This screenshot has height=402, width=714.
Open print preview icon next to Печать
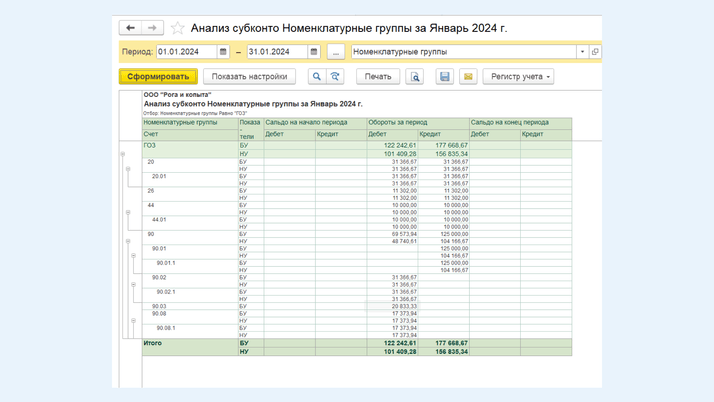pyautogui.click(x=415, y=76)
